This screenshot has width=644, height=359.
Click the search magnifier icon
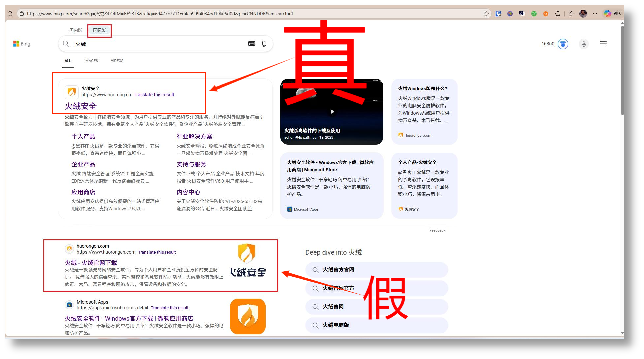click(66, 43)
